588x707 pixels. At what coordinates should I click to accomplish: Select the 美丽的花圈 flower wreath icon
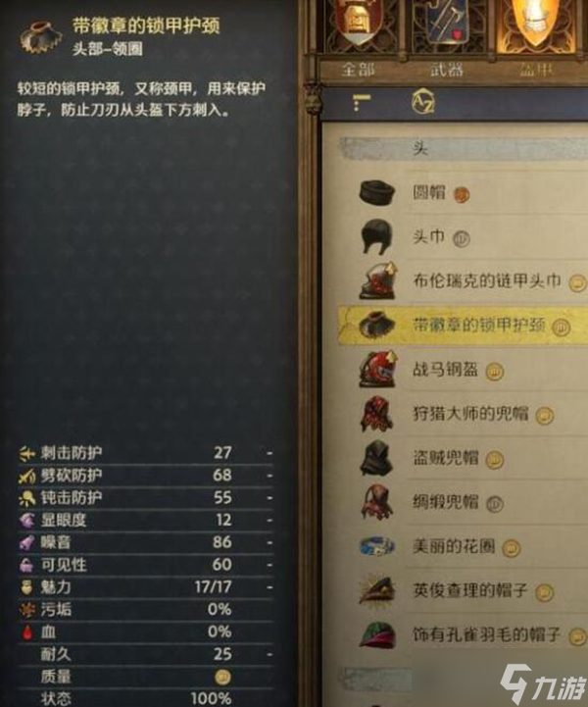click(377, 547)
